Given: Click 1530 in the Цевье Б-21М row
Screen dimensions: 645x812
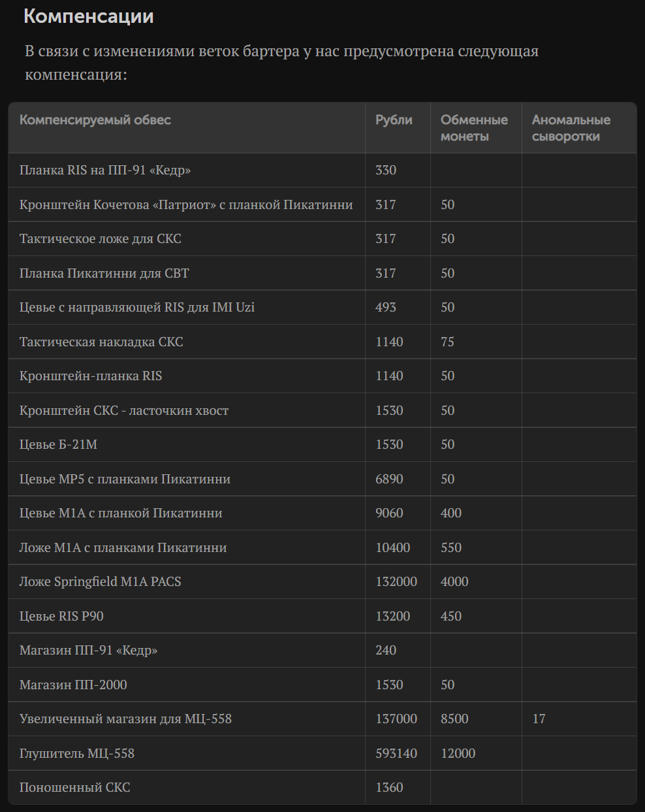Looking at the screenshot, I should point(389,445).
